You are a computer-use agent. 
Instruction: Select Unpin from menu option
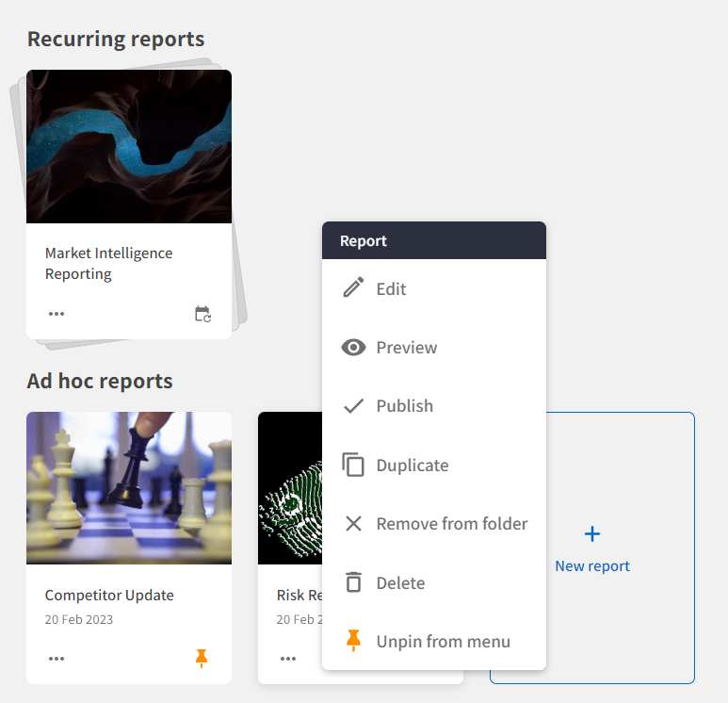(x=443, y=642)
